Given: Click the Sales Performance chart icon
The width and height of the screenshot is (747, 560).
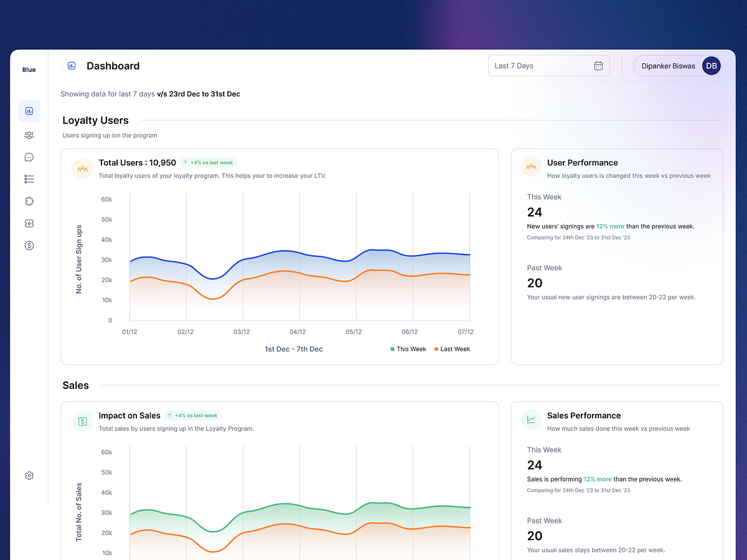Looking at the screenshot, I should 530,419.
